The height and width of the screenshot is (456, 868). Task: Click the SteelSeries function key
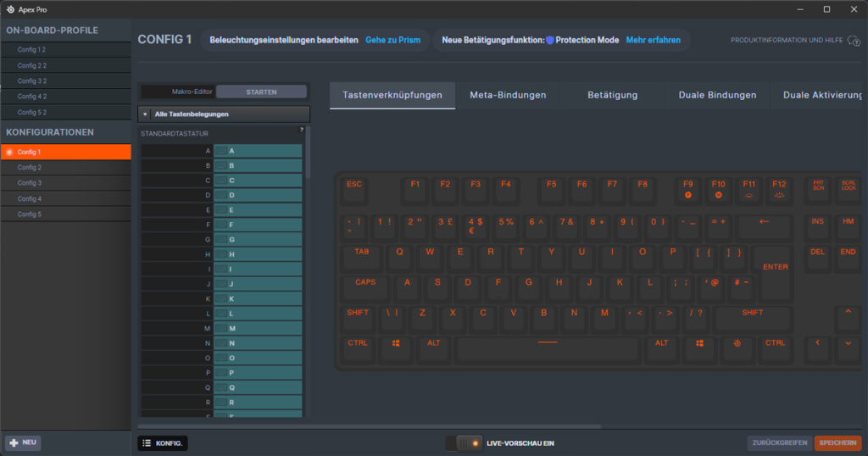(x=737, y=348)
